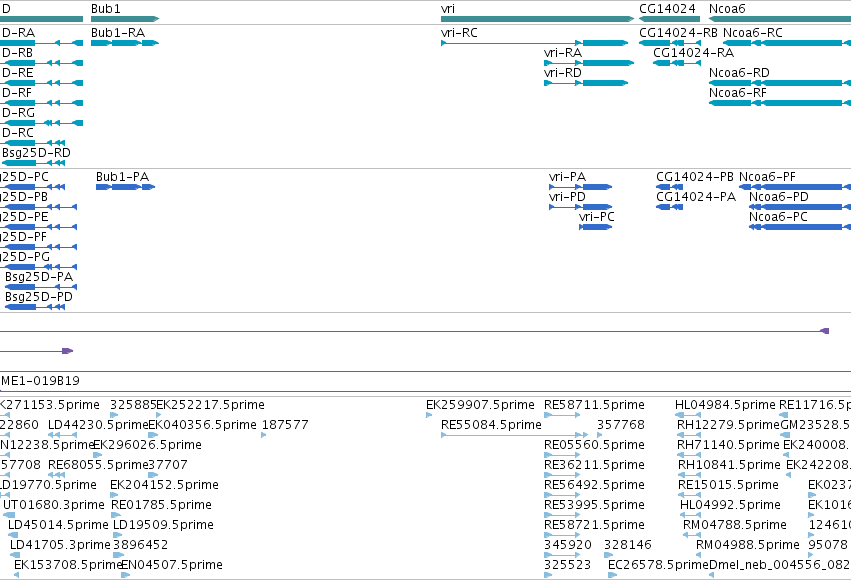Screen dimensions: 851x580
Task: Select the CG14024-RB transcript
Action: pyautogui.click(x=670, y=43)
